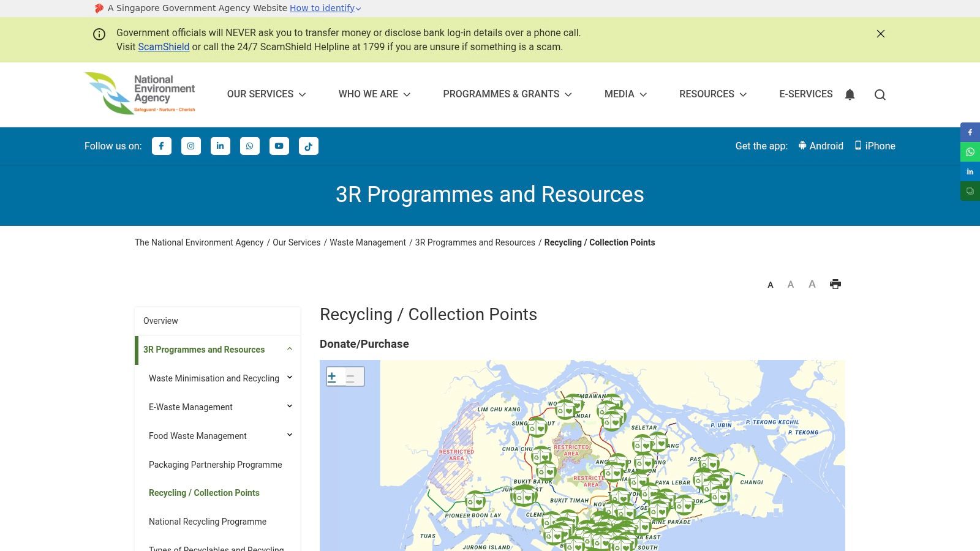The width and height of the screenshot is (980, 551).
Task: Go to Waste Management breadcrumb
Action: click(x=367, y=242)
